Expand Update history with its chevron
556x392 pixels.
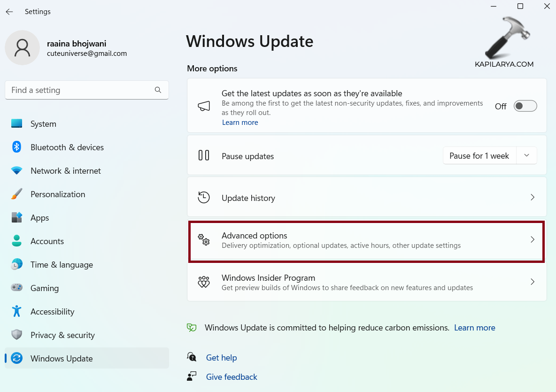point(532,198)
